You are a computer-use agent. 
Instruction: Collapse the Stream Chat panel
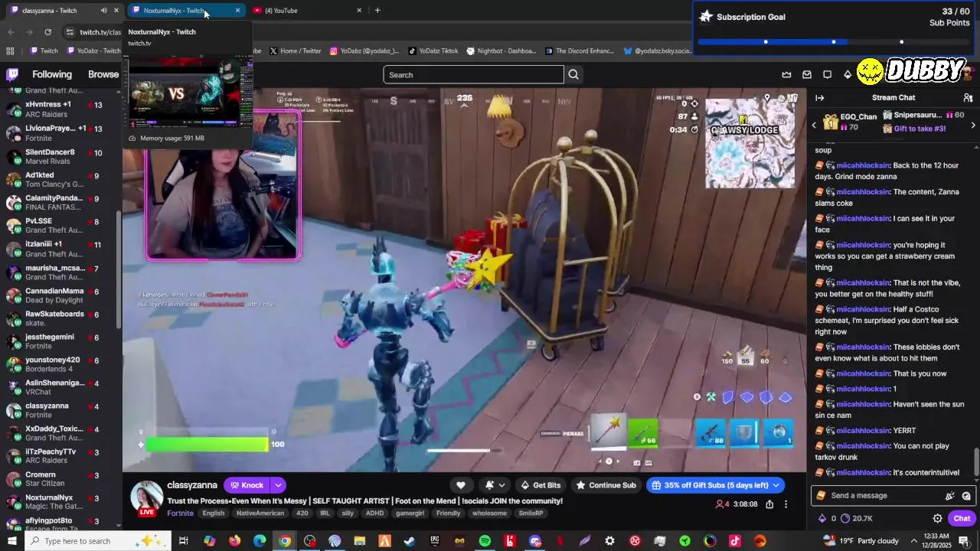[819, 98]
